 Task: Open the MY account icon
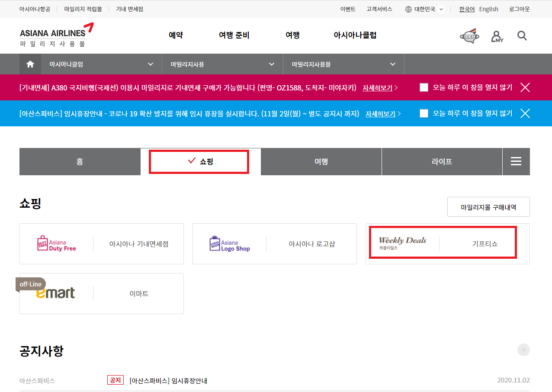click(497, 36)
